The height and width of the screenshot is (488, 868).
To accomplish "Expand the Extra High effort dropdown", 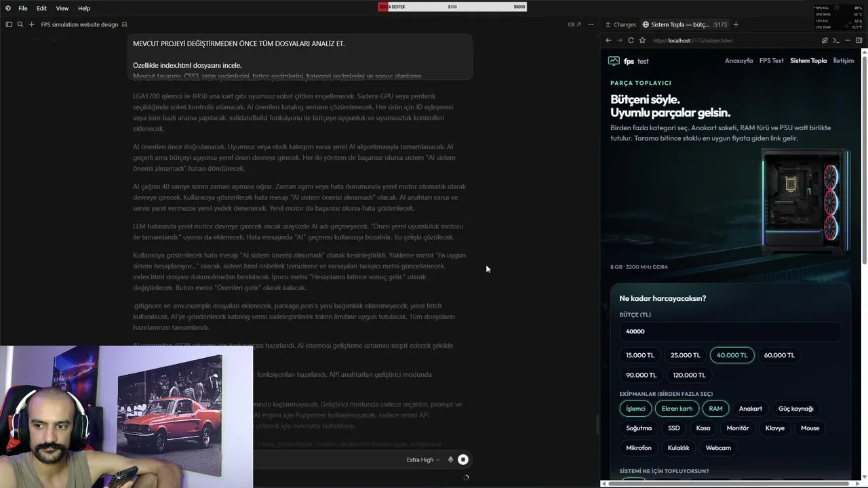I will pyautogui.click(x=423, y=460).
